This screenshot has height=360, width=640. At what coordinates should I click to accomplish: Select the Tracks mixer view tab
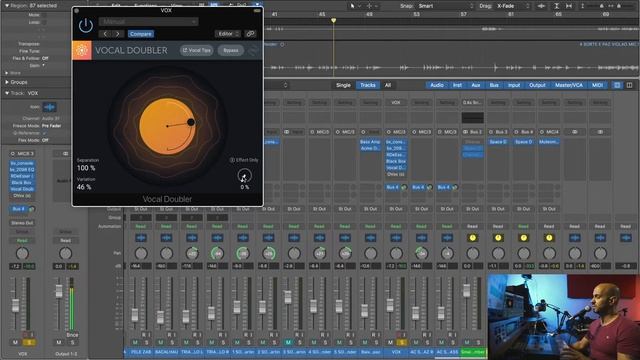point(368,85)
